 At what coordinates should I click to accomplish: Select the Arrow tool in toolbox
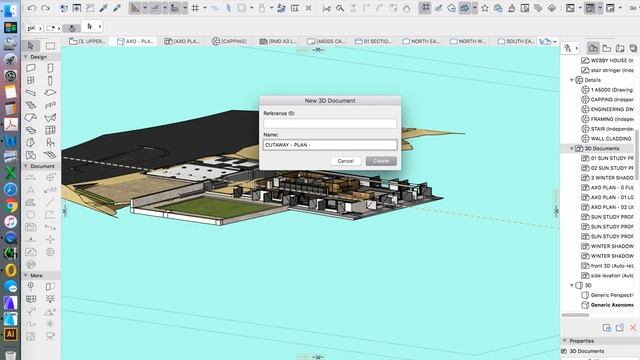pyautogui.click(x=31, y=46)
